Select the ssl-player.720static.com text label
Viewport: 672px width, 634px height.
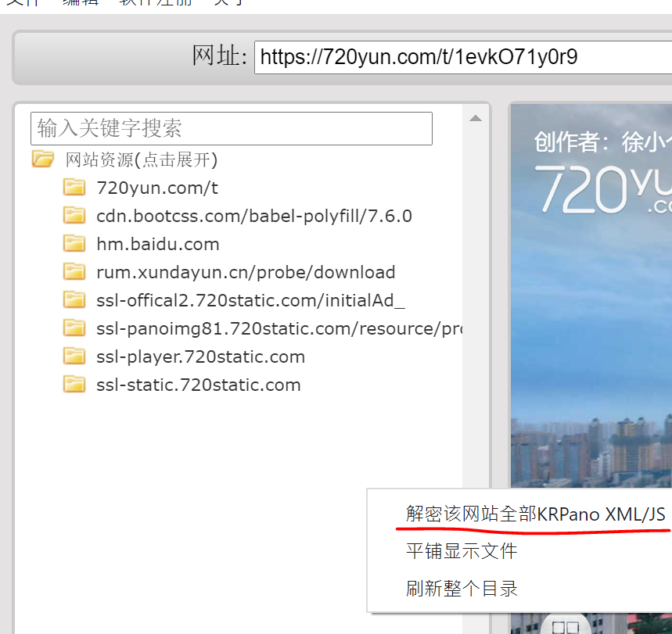pos(200,356)
